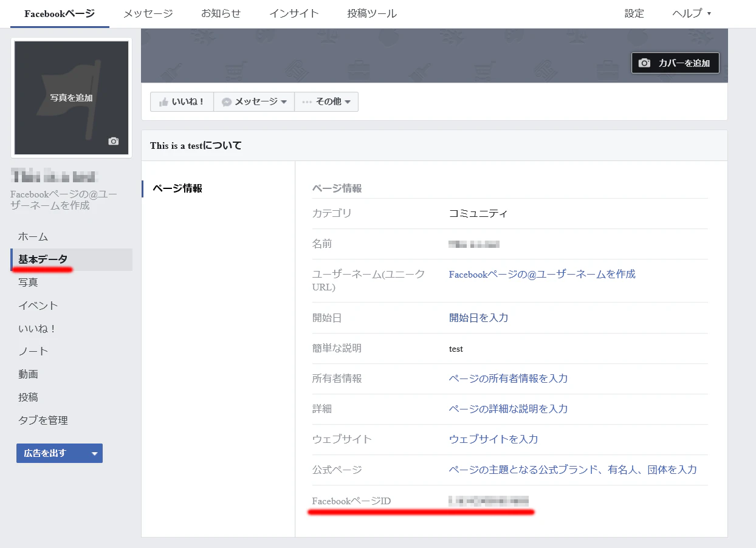
Task: Click the カバーを追加 button
Action: click(x=675, y=63)
